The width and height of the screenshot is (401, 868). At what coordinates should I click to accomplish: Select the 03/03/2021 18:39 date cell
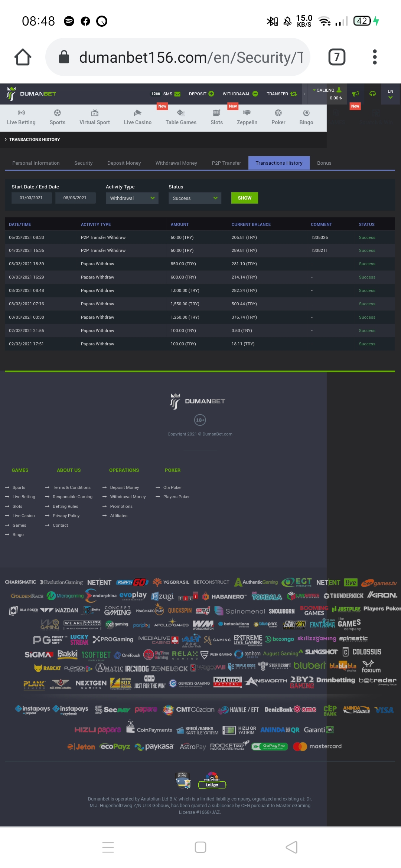(26, 264)
